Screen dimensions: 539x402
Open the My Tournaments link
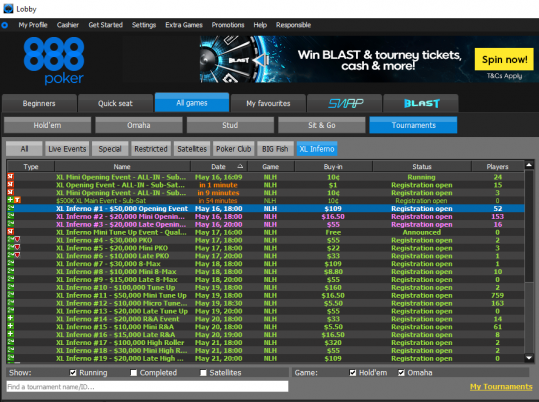[501, 387]
